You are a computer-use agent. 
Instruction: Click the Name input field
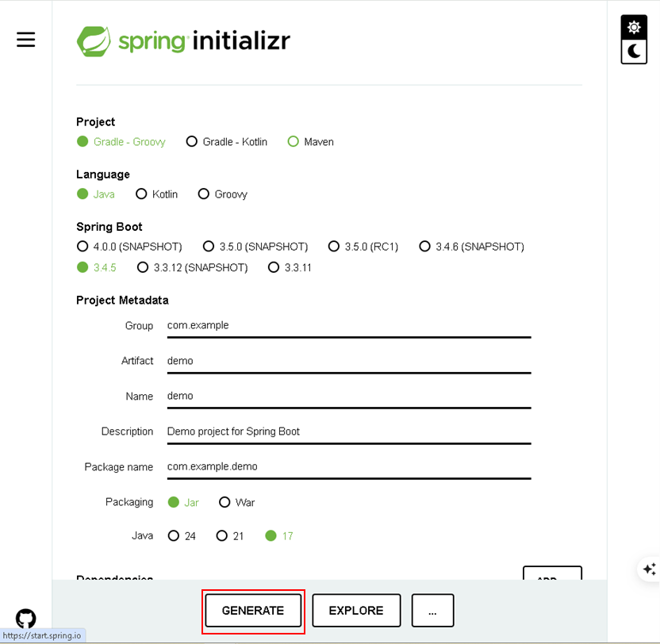[x=349, y=397]
